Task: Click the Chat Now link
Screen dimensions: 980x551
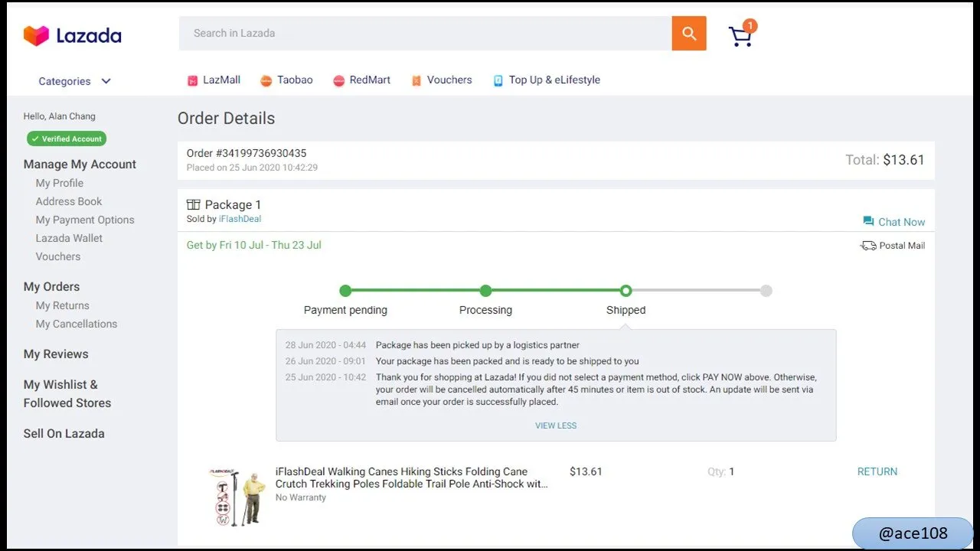Action: coord(901,222)
